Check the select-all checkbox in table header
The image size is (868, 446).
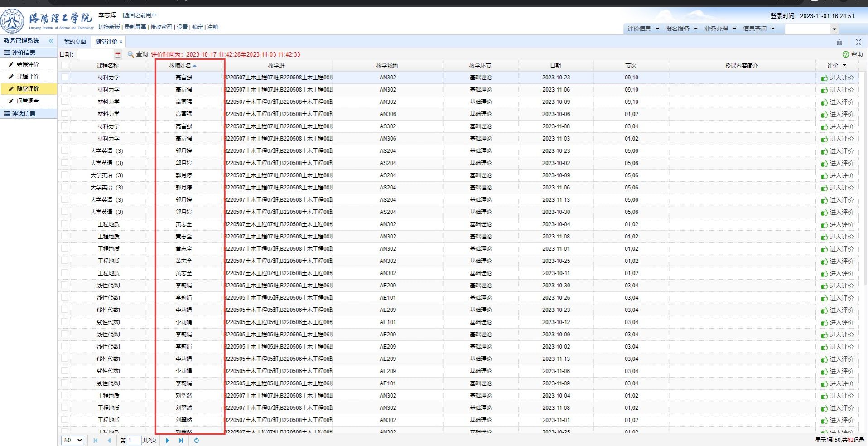65,65
